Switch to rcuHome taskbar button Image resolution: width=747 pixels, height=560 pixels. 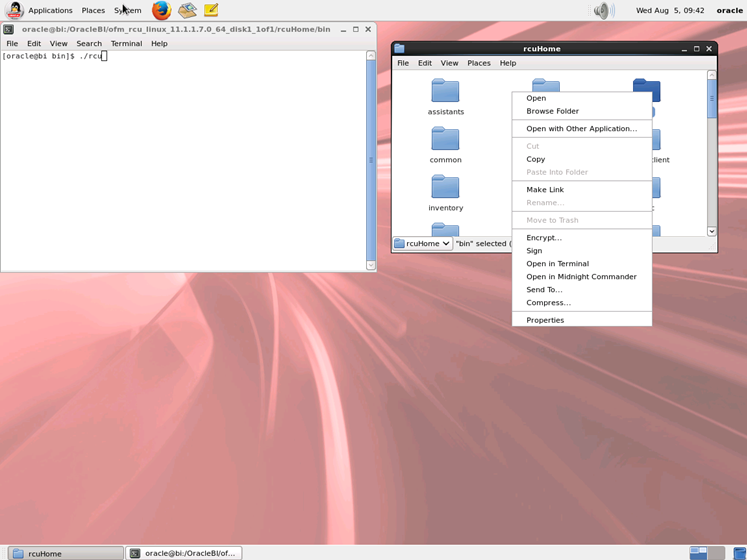coord(67,553)
